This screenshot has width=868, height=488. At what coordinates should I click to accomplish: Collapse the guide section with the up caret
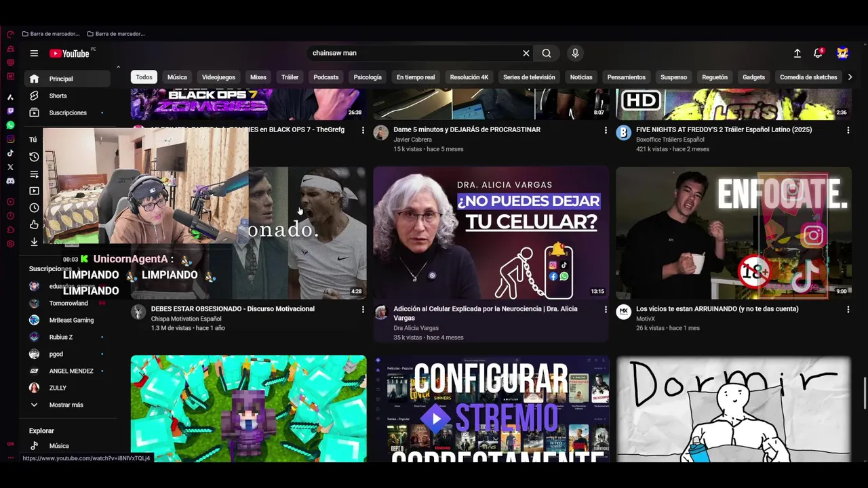click(118, 67)
